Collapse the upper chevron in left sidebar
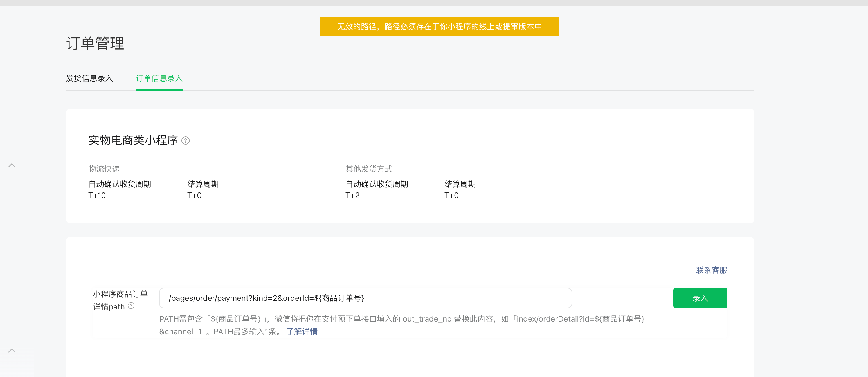 tap(12, 165)
